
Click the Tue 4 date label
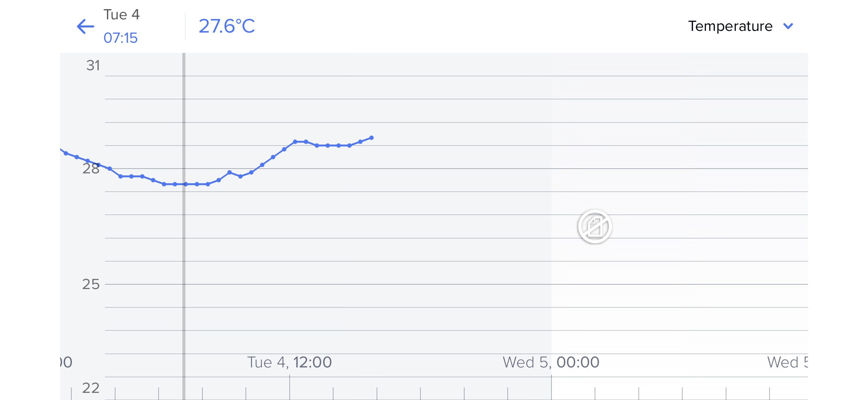coord(121,15)
